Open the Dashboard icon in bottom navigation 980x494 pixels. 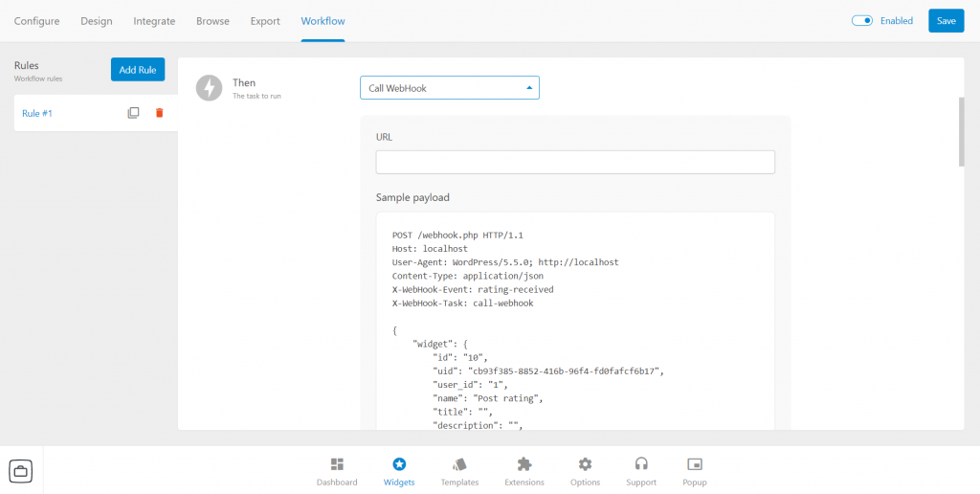point(337,464)
